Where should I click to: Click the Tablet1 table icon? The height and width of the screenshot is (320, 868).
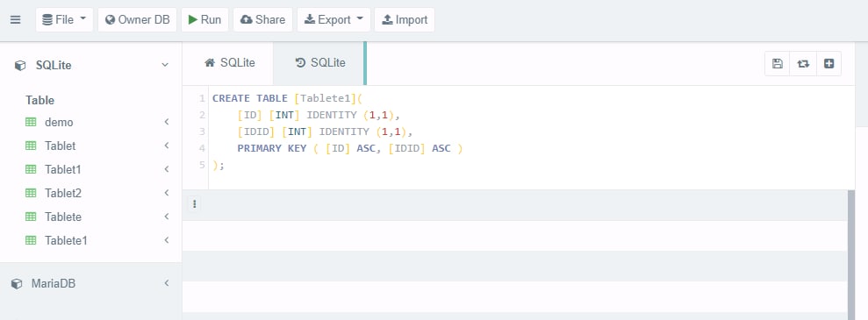pos(31,170)
